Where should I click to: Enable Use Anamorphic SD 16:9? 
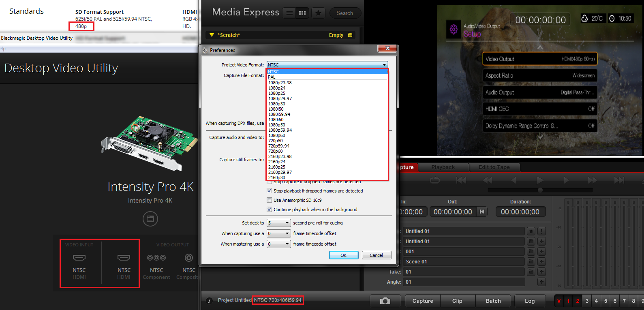click(x=269, y=200)
